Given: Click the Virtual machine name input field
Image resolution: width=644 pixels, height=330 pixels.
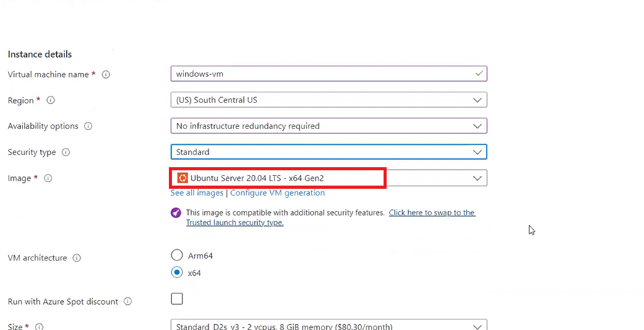Looking at the screenshot, I should [322, 74].
